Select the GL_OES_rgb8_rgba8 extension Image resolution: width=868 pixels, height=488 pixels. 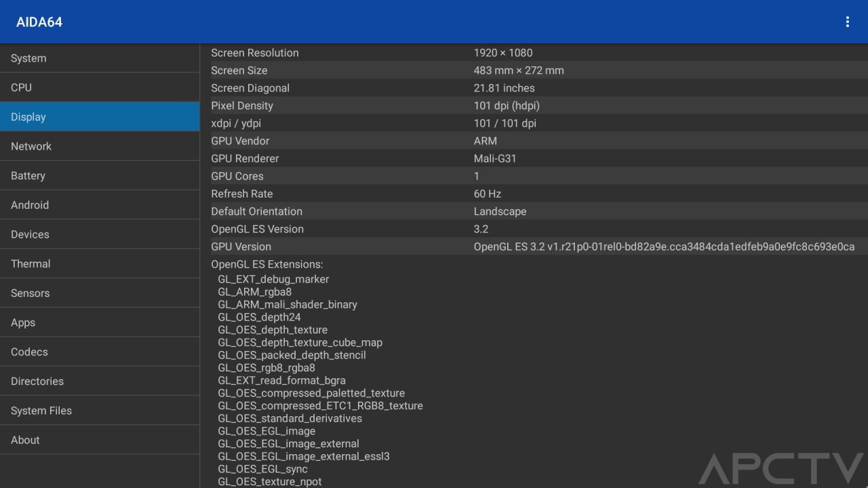click(x=267, y=368)
